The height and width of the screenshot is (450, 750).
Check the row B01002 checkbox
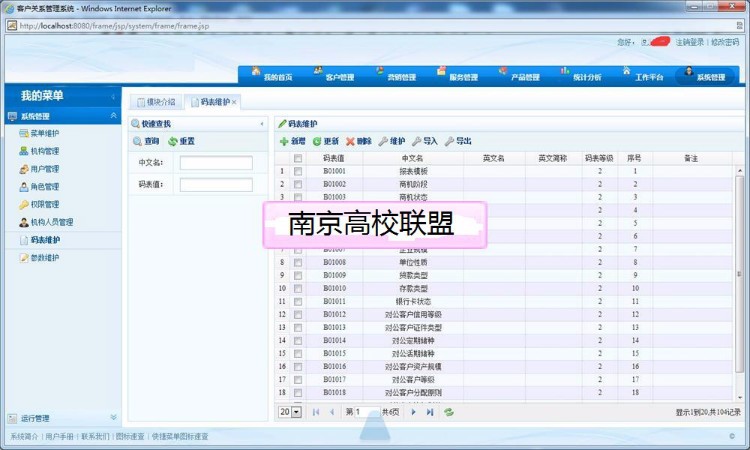point(298,184)
